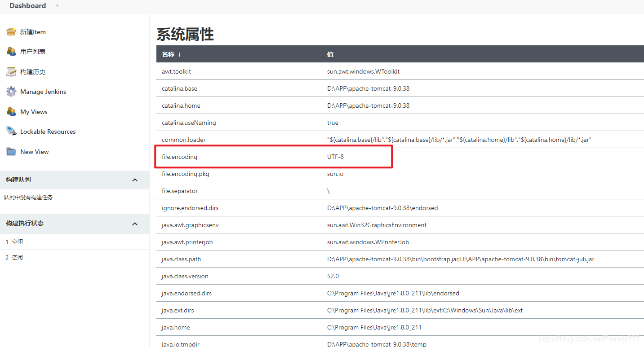Image resolution: width=644 pixels, height=347 pixels.
Task: Select the ignore.endorsed.dirs property name
Action: pos(190,208)
